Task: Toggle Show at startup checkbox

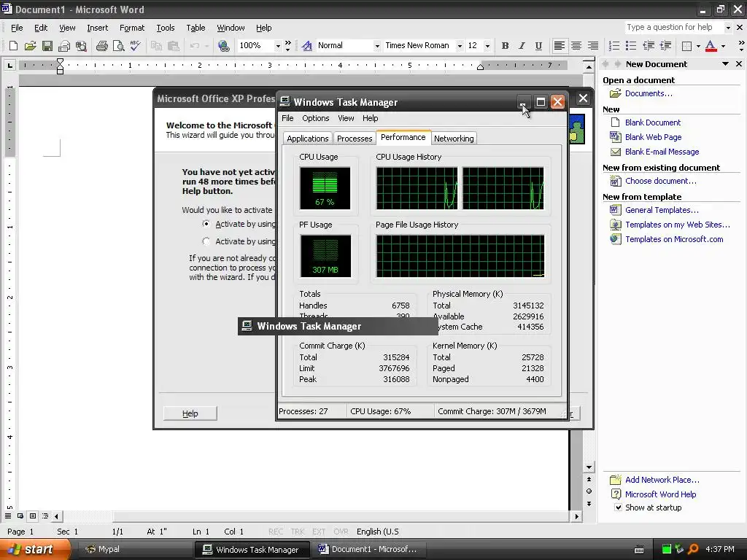Action: click(618, 507)
